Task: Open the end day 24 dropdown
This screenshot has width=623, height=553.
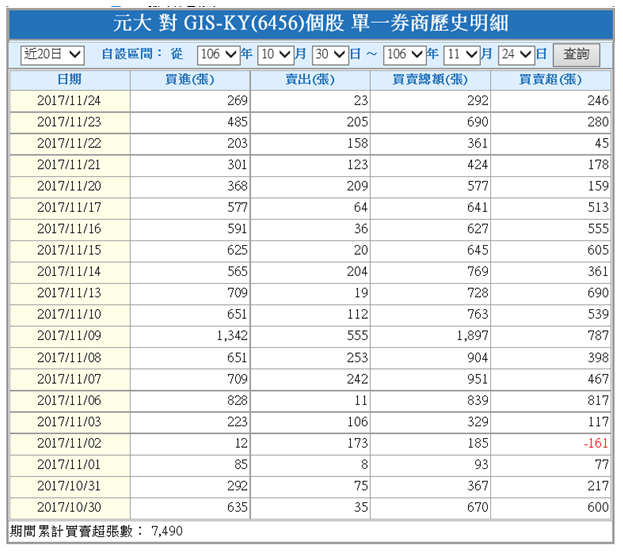Action: pos(516,54)
